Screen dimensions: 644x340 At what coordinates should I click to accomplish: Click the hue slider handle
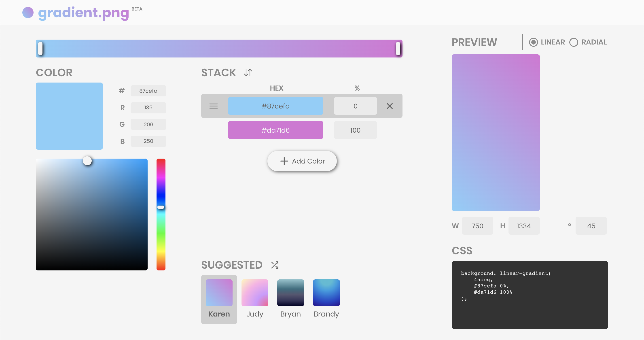[x=161, y=207]
